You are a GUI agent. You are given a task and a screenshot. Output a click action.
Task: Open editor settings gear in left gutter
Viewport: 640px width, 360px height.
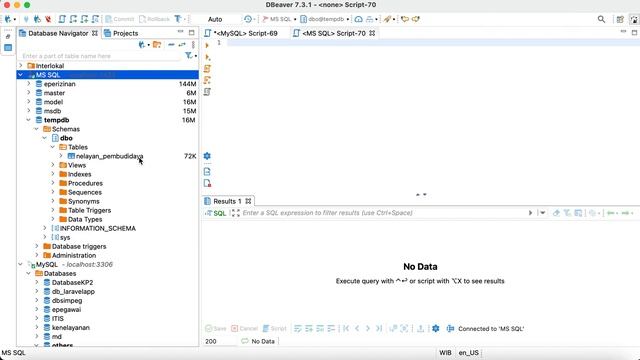click(x=207, y=156)
